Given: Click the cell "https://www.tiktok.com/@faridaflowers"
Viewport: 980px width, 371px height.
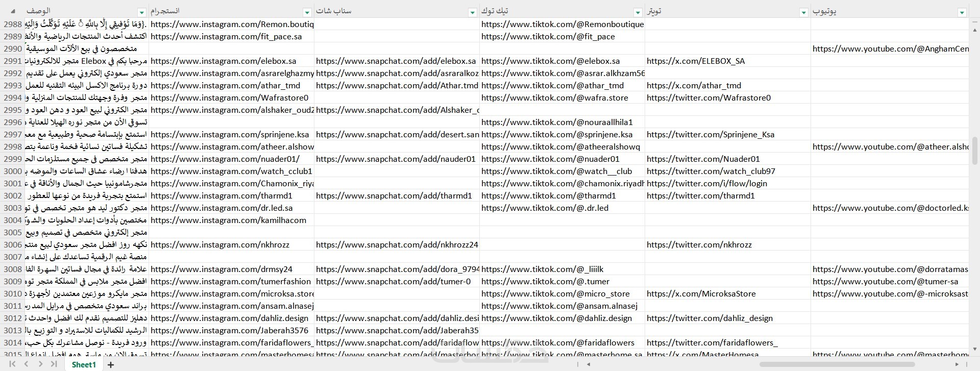Looking at the screenshot, I should [x=562, y=343].
